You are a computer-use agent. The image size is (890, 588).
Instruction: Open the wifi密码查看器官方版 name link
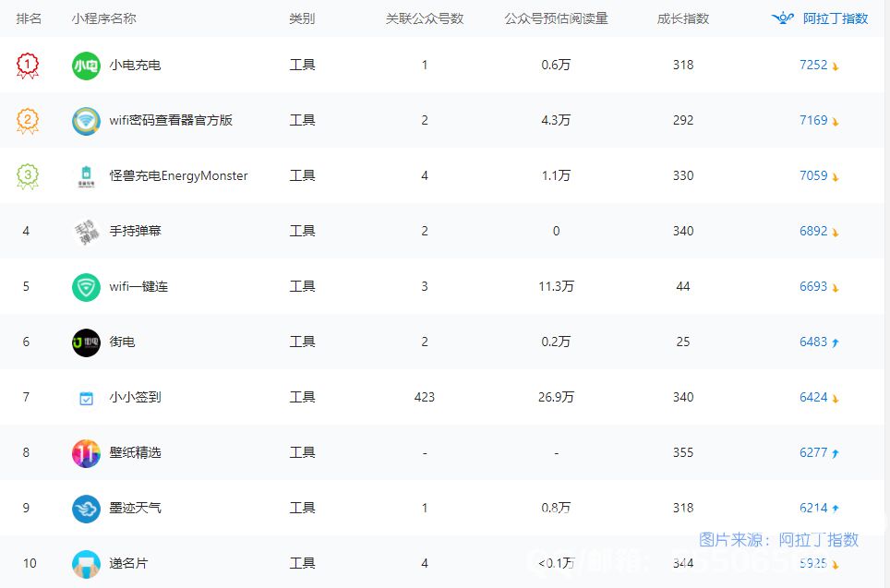coord(171,120)
